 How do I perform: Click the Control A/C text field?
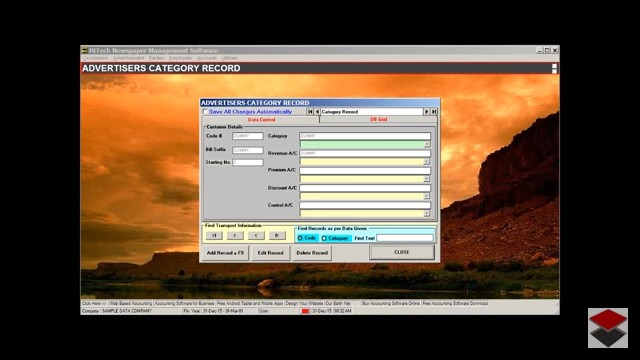point(365,205)
